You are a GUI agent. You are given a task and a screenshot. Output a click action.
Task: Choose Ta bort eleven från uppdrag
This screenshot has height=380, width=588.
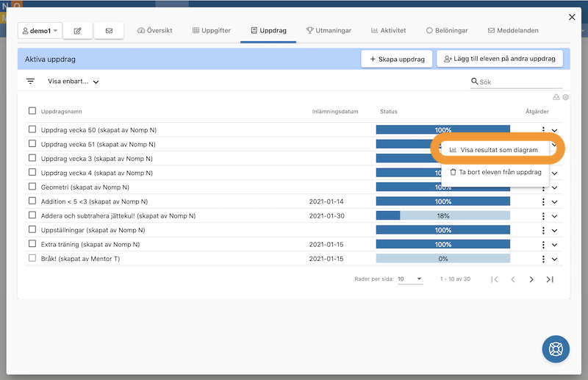pyautogui.click(x=495, y=172)
